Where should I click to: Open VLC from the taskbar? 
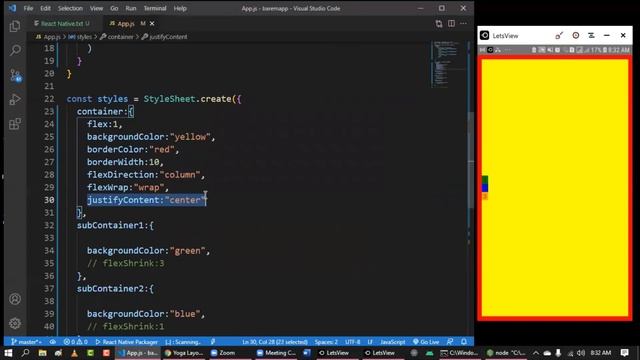74,353
